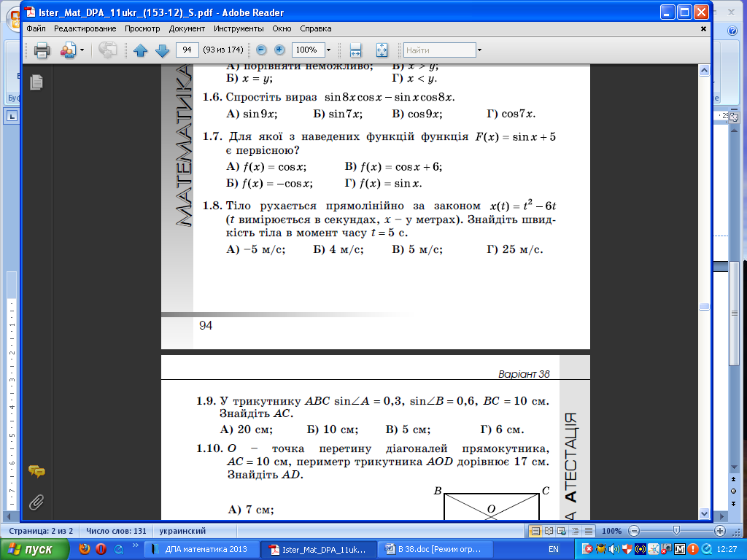The width and height of the screenshot is (747, 560).
Task: Switch Word to Outline view
Action: coord(576,531)
